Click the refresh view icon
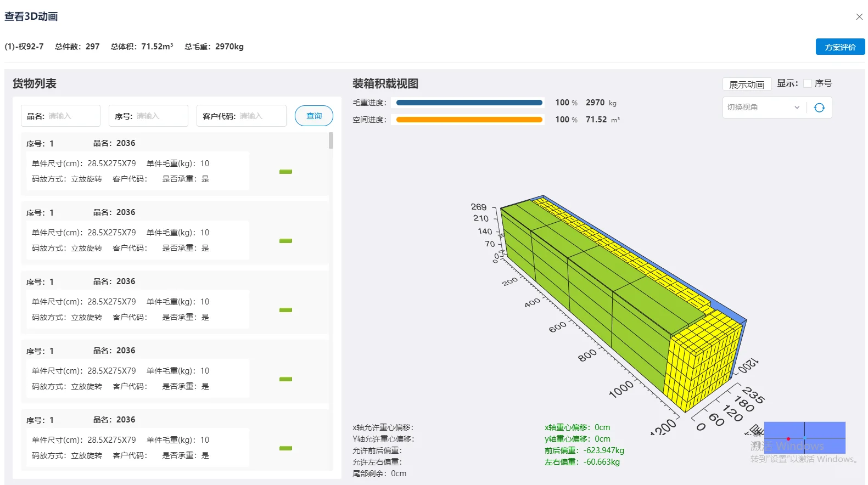 pos(819,108)
